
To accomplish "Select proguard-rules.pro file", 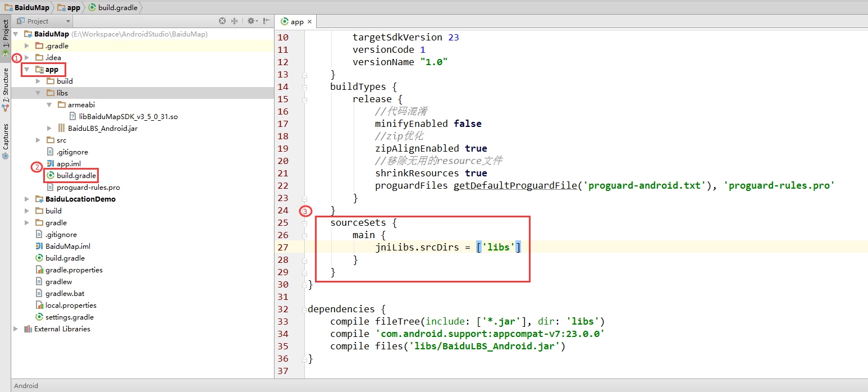I will pos(88,188).
